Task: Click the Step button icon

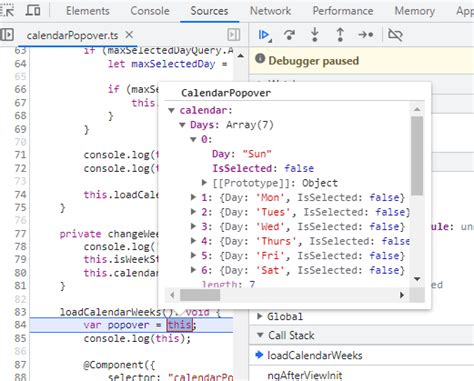Action: [x=366, y=35]
